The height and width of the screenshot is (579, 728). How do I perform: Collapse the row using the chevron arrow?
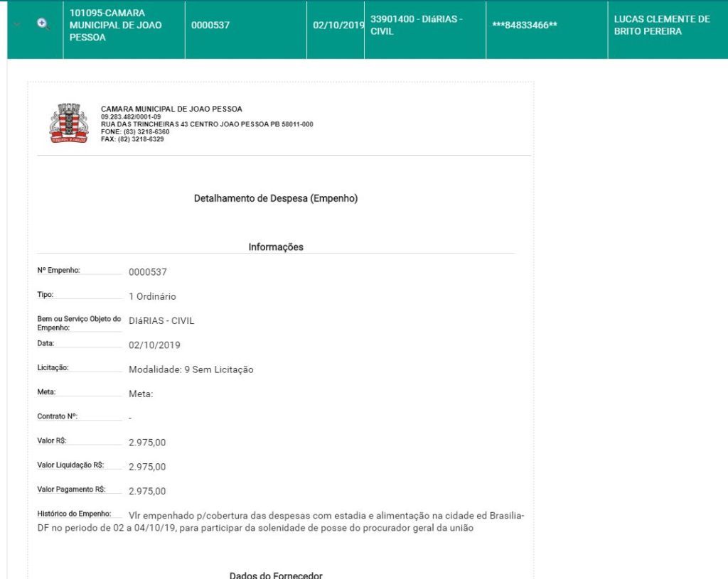pyautogui.click(x=17, y=24)
